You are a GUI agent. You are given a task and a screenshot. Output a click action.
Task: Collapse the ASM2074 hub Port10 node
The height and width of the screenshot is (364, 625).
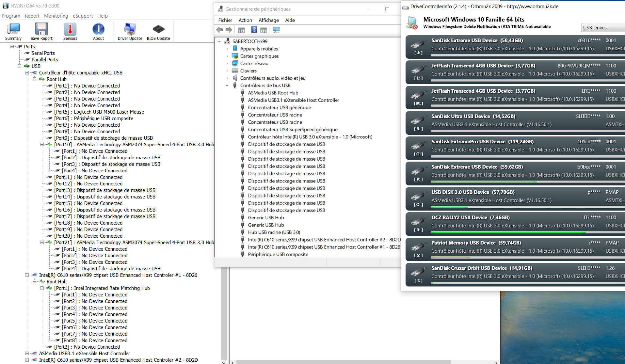(x=42, y=144)
